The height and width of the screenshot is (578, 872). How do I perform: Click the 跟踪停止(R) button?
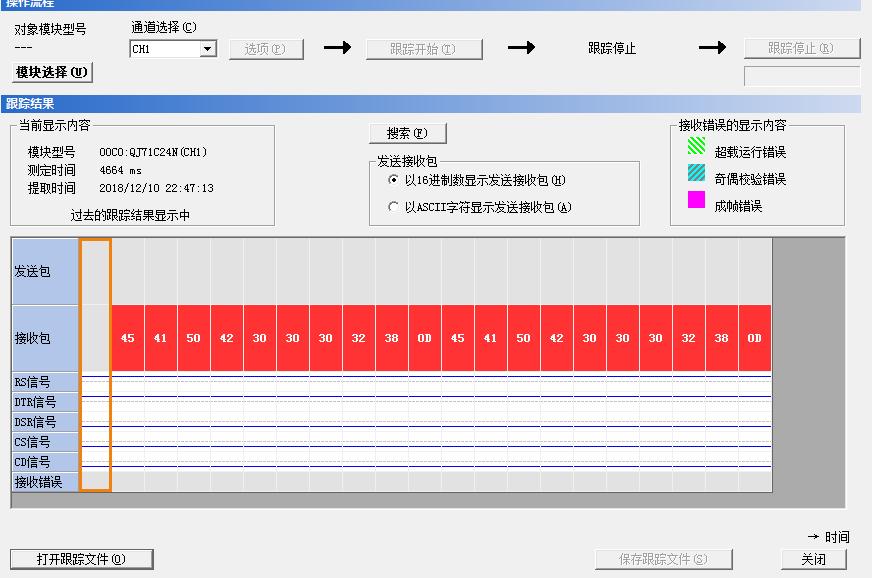click(x=801, y=49)
